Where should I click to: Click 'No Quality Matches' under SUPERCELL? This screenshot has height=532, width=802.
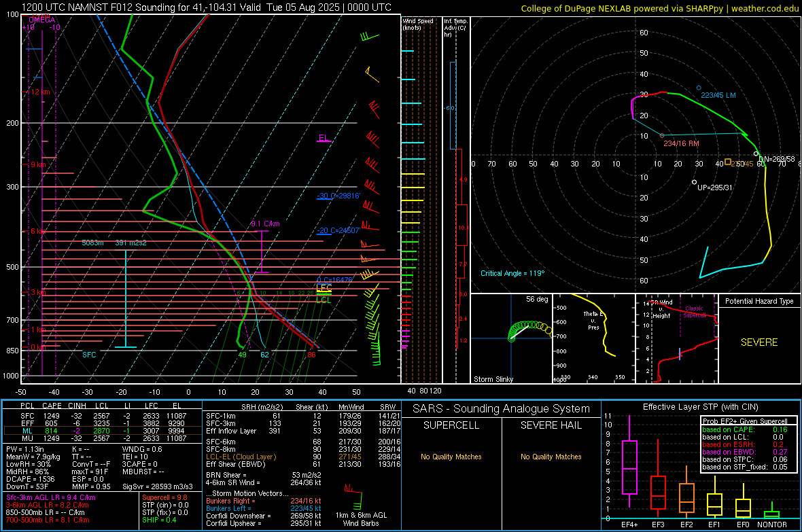pyautogui.click(x=451, y=457)
